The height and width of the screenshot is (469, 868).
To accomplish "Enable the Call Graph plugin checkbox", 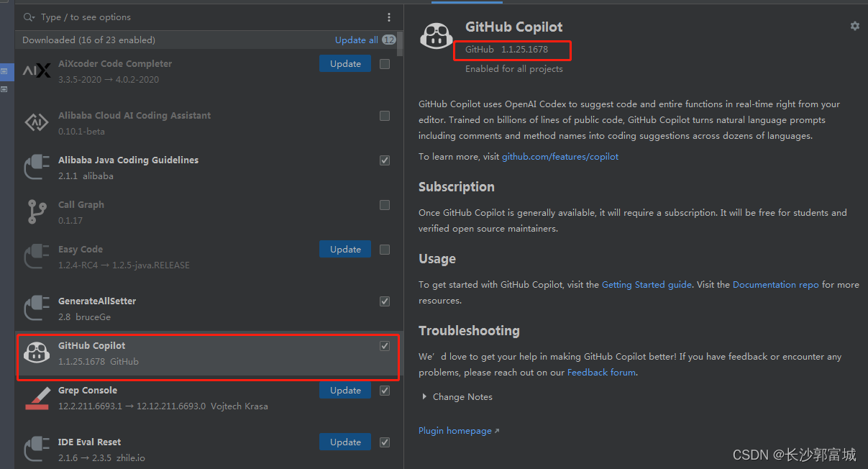I will [x=384, y=204].
